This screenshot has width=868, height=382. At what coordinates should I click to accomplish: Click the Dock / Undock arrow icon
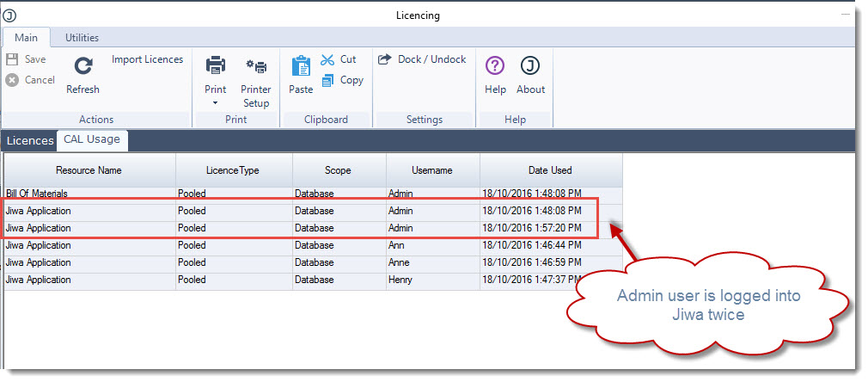pyautogui.click(x=385, y=59)
